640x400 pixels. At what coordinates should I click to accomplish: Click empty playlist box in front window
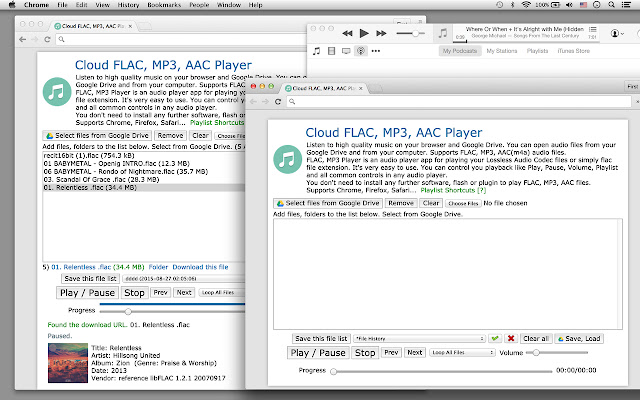pos(448,274)
